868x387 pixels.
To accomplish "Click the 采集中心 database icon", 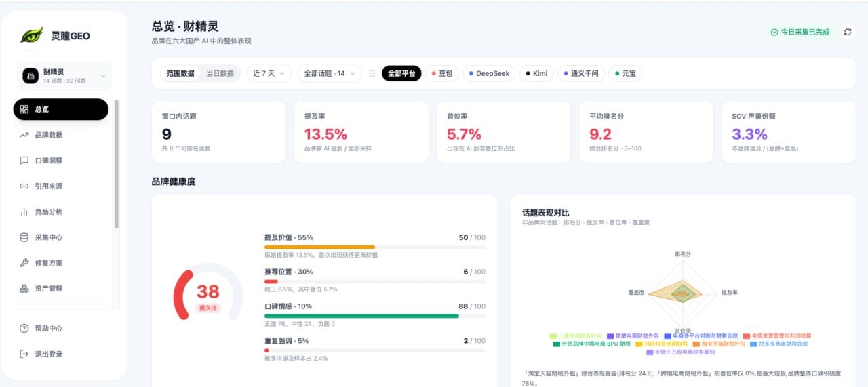I will 24,237.
